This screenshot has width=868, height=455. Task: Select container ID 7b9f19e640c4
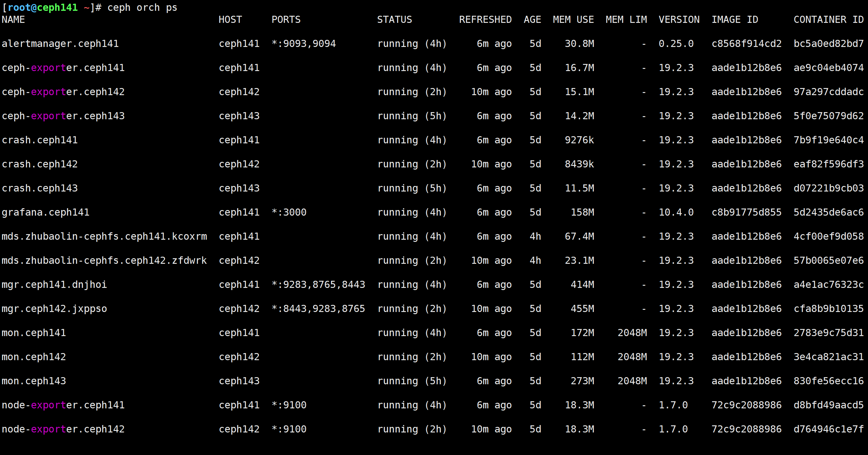[828, 140]
